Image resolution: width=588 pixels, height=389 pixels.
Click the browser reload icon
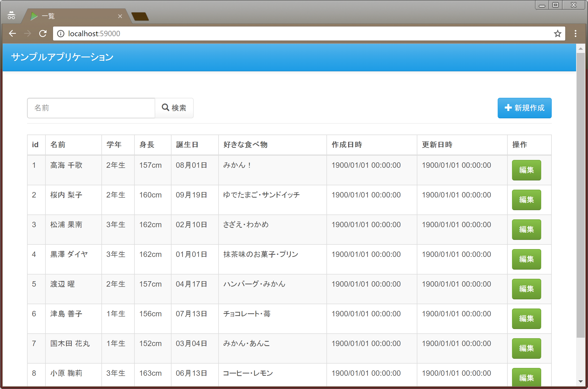43,33
